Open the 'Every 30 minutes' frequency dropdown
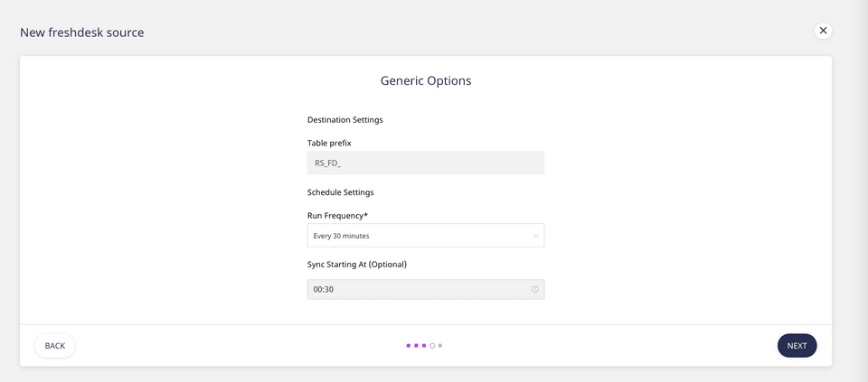 (x=425, y=236)
